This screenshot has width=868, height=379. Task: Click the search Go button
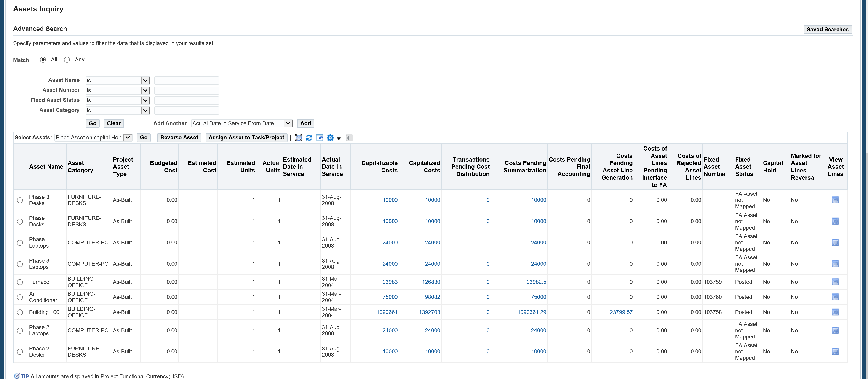93,124
